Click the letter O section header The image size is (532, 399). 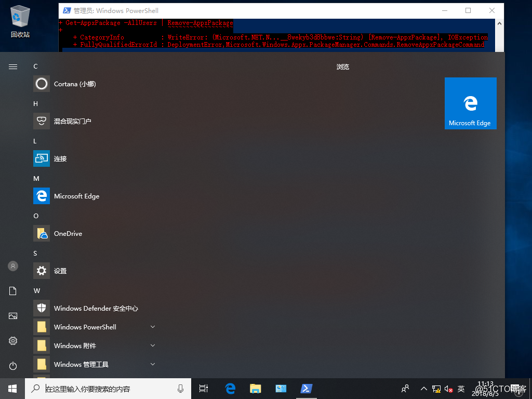36,216
